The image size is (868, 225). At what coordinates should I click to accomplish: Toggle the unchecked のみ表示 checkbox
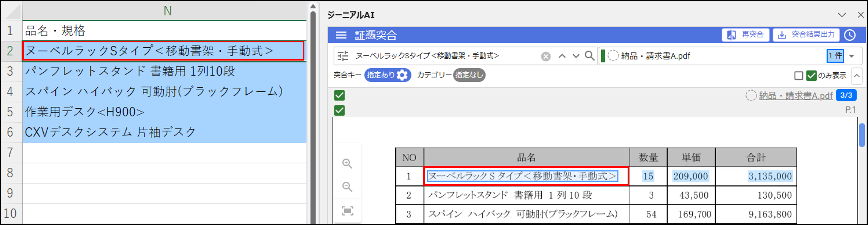point(798,76)
